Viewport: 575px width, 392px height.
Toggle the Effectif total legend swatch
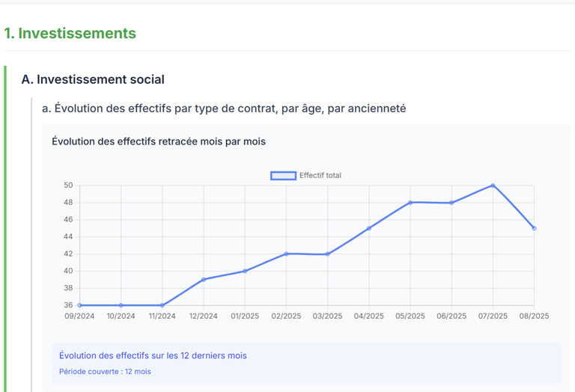(x=284, y=176)
